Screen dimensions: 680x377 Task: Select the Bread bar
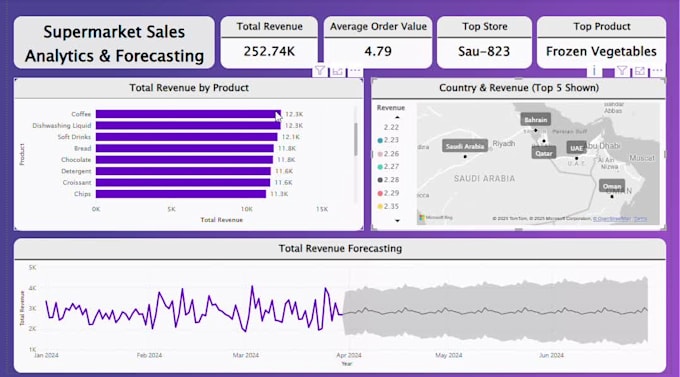pos(184,148)
